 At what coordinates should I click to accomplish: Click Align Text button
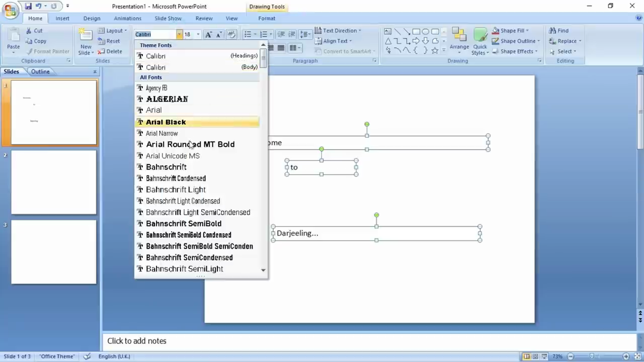tap(333, 41)
